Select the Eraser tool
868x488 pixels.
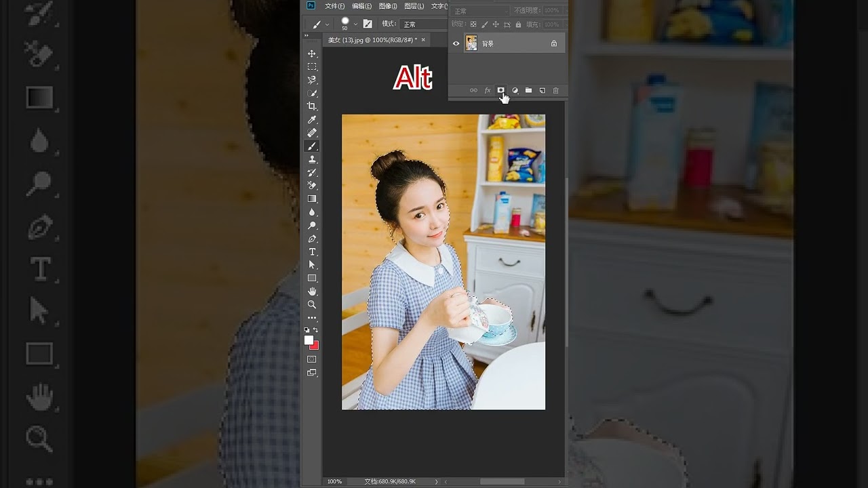(312, 186)
